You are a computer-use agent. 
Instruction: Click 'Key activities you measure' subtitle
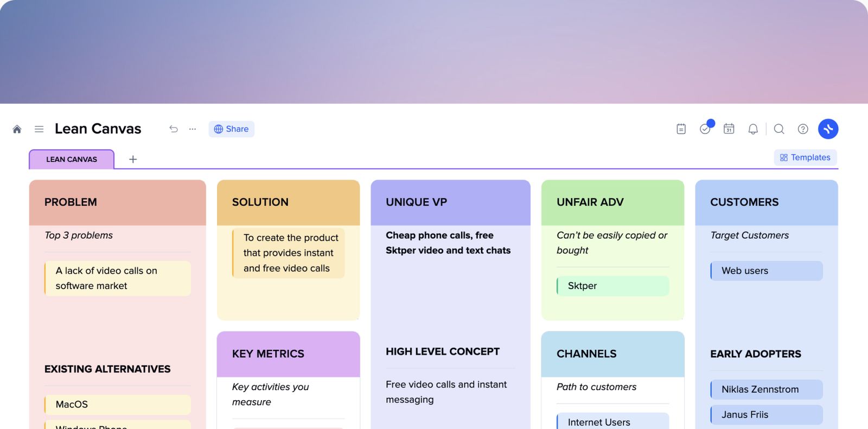(x=271, y=394)
